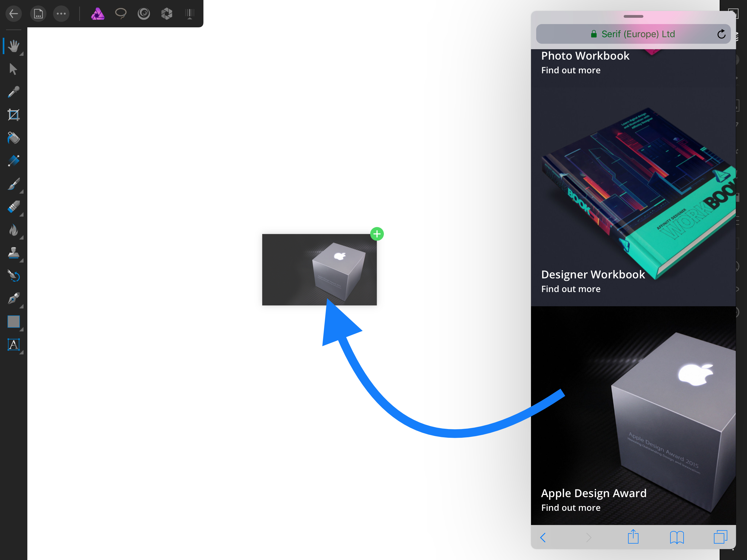Switch to the Selections persona lasso icon
The width and height of the screenshot is (747, 560).
tap(121, 13)
